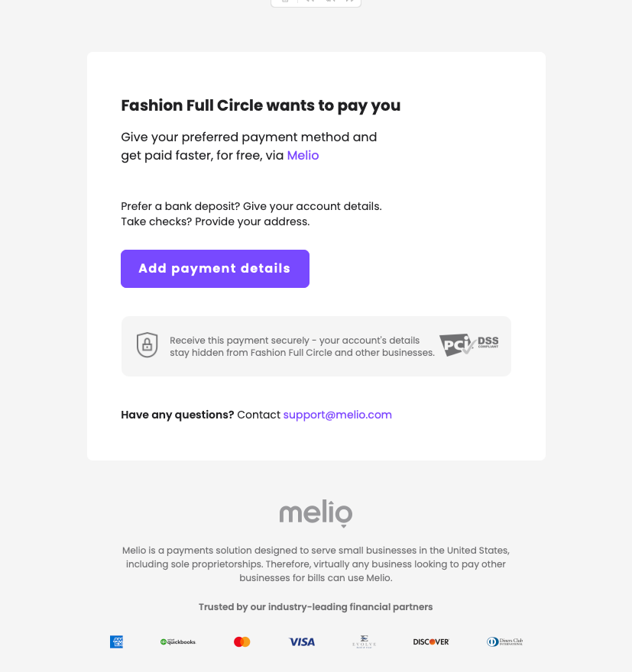The width and height of the screenshot is (632, 672).
Task: Click the Melio payments solution description paragraph
Action: click(316, 564)
